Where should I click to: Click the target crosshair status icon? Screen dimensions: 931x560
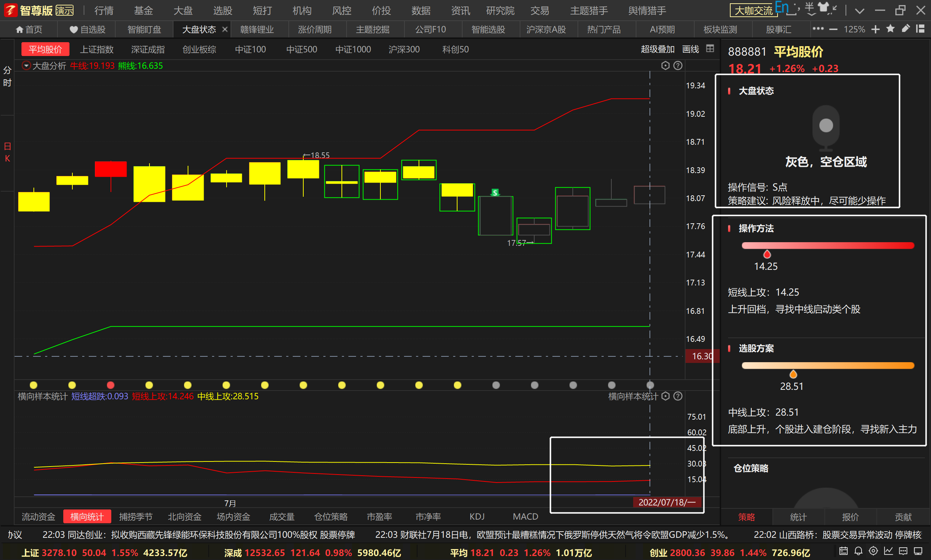click(873, 551)
